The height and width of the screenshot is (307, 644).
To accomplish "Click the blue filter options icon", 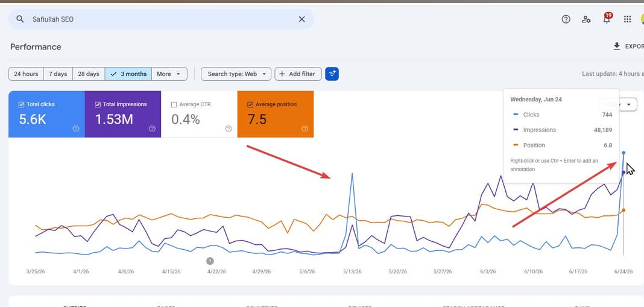I will click(x=332, y=74).
